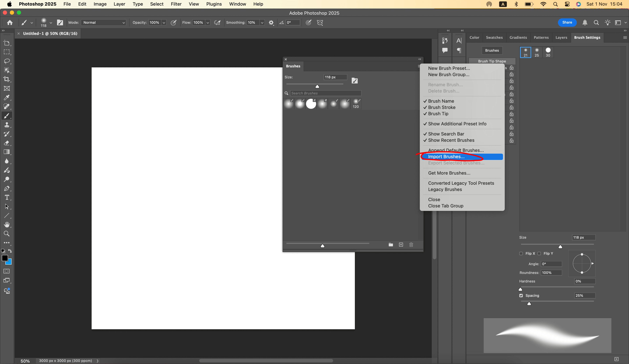This screenshot has height=364, width=629.
Task: Select the Eraser tool
Action: pos(7,143)
